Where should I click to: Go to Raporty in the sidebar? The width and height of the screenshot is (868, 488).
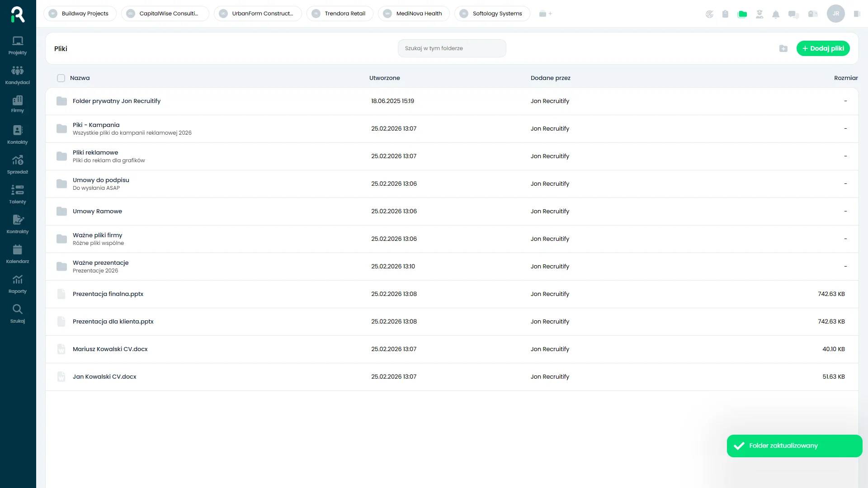[18, 284]
